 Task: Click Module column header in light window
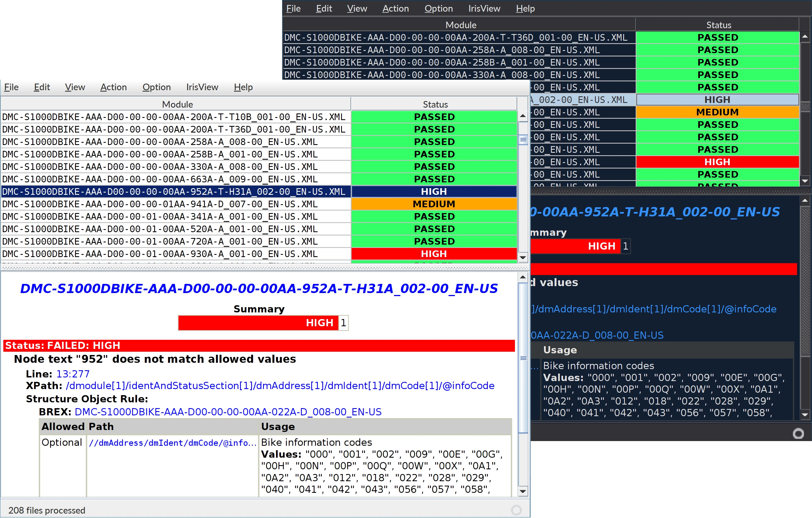point(176,105)
